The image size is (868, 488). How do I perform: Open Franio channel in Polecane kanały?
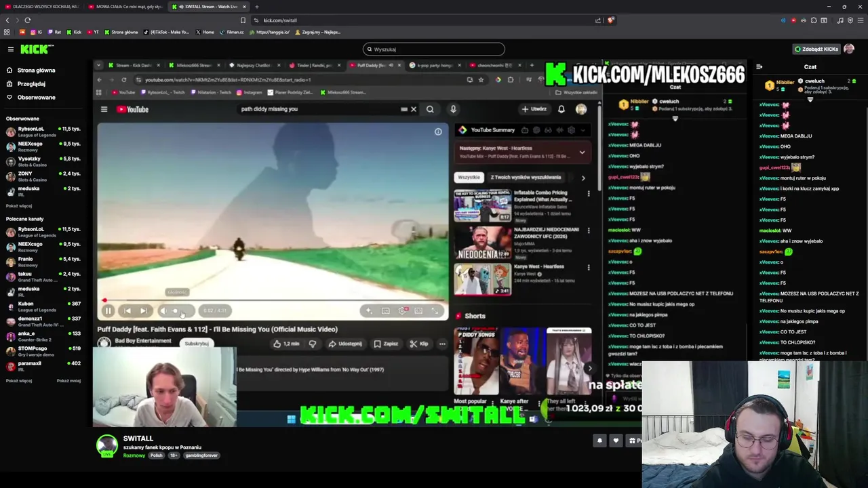pyautogui.click(x=43, y=262)
